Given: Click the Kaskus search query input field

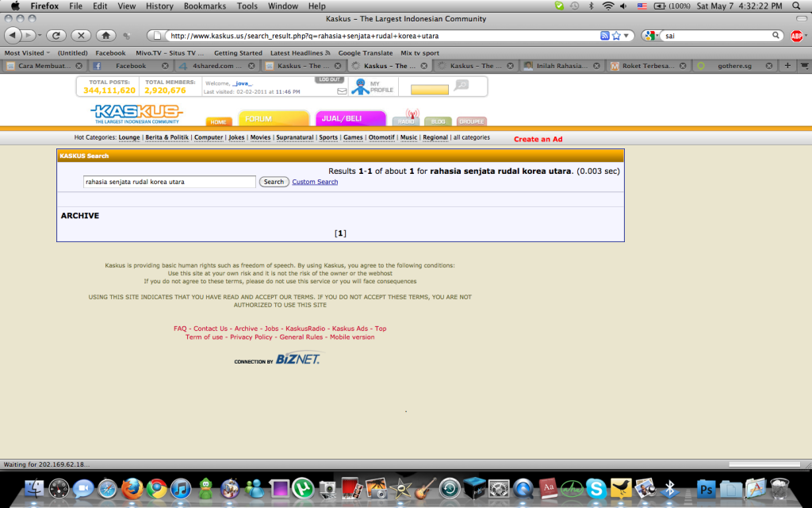Looking at the screenshot, I should pyautogui.click(x=170, y=182).
